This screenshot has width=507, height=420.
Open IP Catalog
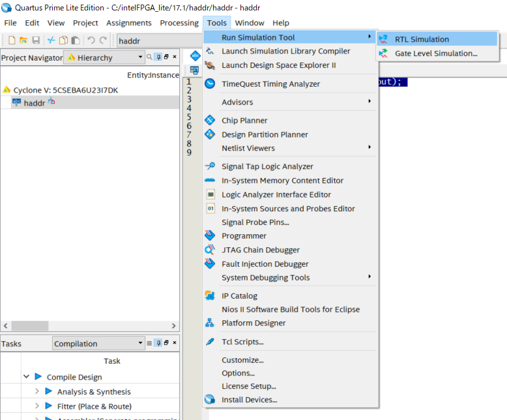(x=290, y=295)
